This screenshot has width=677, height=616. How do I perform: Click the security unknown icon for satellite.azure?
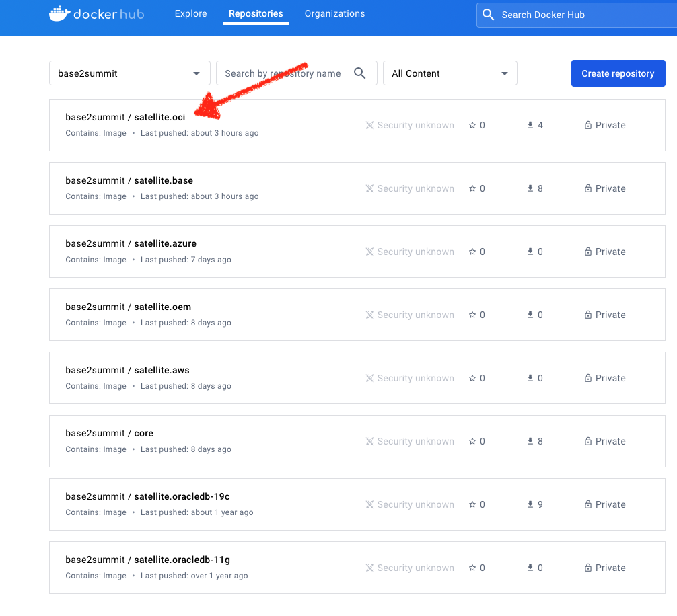click(369, 252)
